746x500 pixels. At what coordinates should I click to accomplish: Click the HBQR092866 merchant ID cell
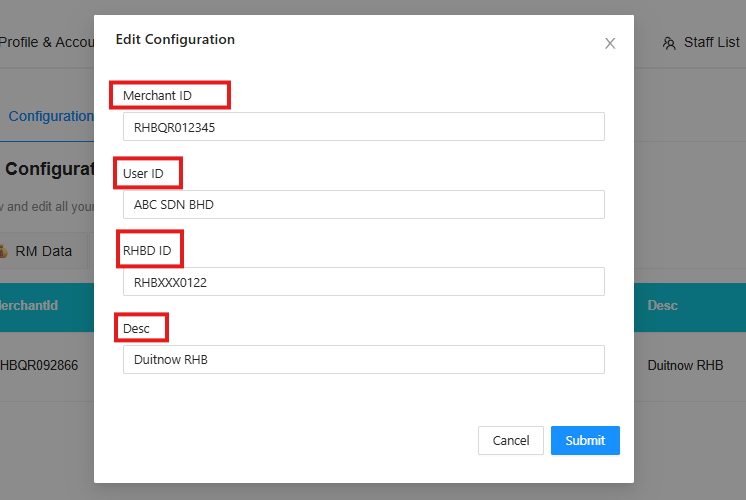click(39, 365)
